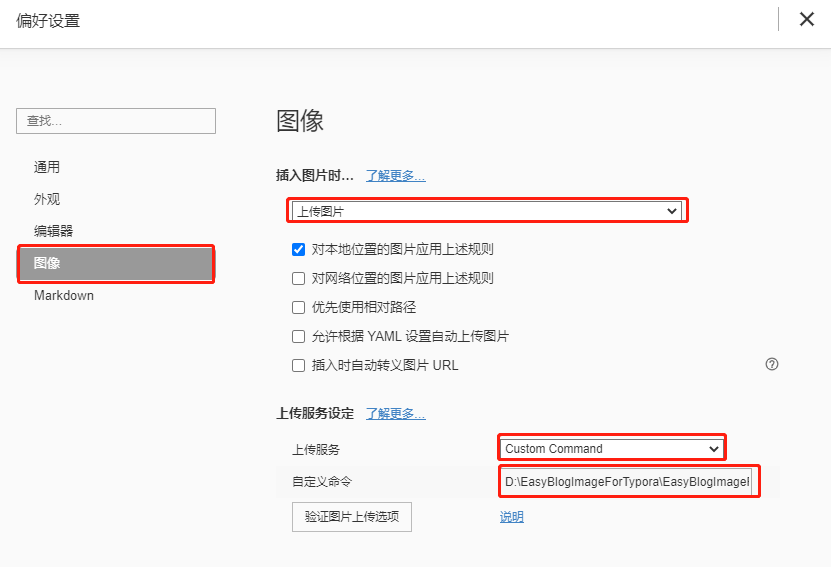
Task: Click the 上传服务设定 section title
Action: pyautogui.click(x=315, y=413)
